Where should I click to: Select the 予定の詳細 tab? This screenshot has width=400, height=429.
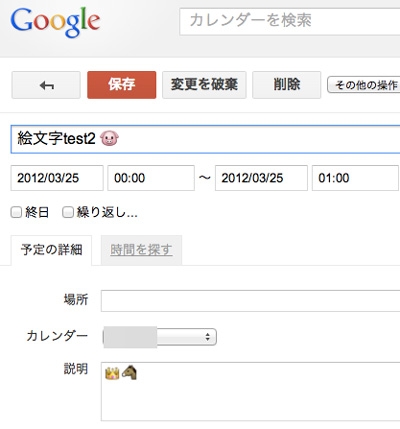point(51,250)
